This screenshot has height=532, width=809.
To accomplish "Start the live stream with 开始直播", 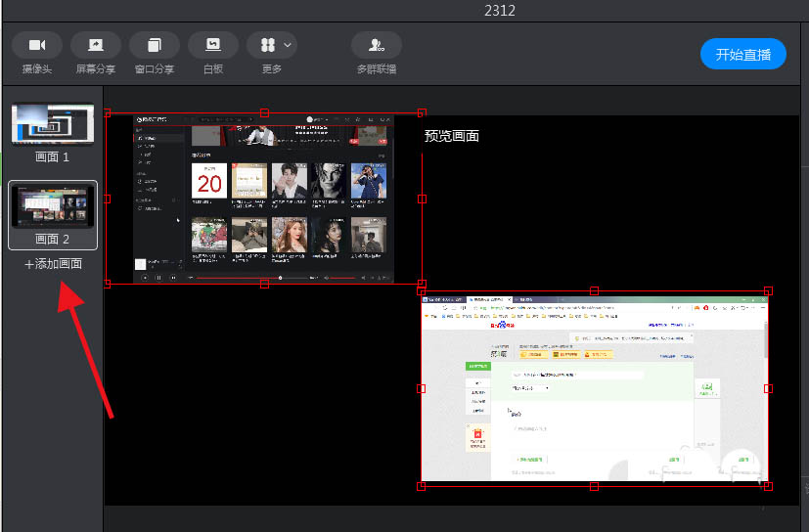I will (x=742, y=54).
